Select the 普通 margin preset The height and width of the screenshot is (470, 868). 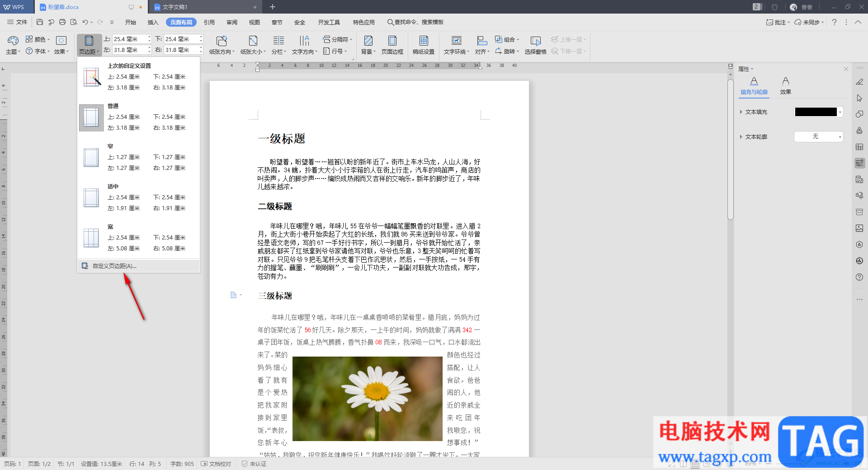click(138, 117)
